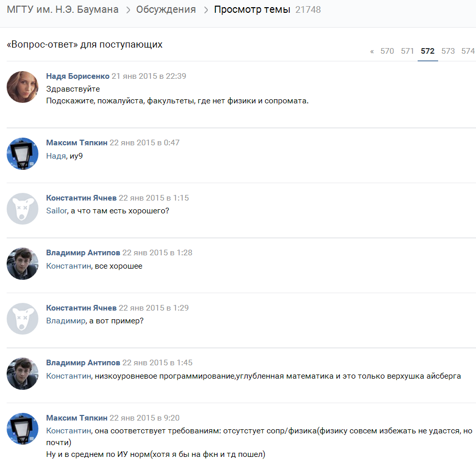Click the dog placeholder avatar at 1:29 post
Viewport: 476px width, 462px height.
pyautogui.click(x=23, y=319)
